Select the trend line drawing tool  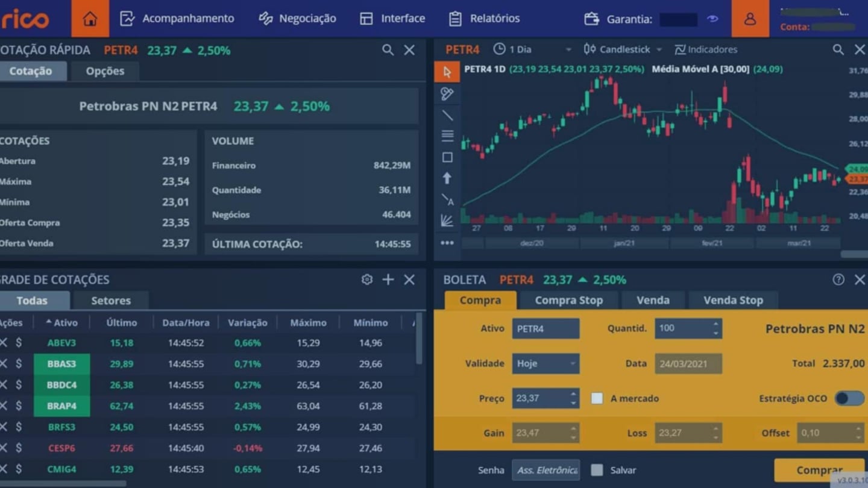pyautogui.click(x=447, y=114)
